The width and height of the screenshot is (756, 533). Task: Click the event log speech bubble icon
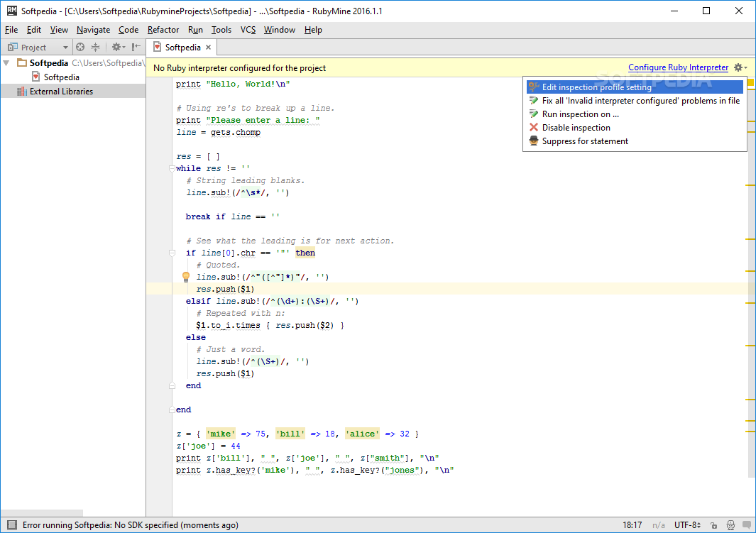[x=747, y=524]
